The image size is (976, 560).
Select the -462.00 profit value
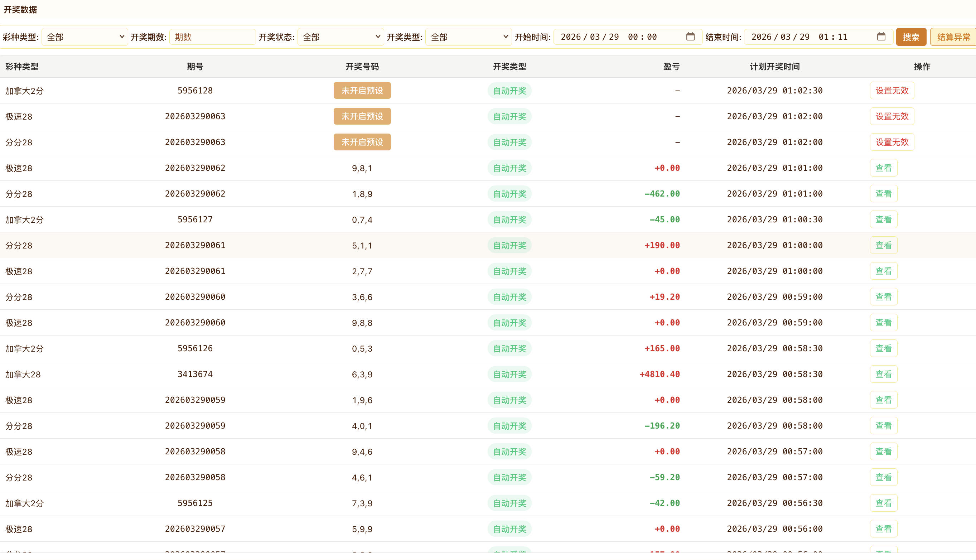click(x=662, y=193)
